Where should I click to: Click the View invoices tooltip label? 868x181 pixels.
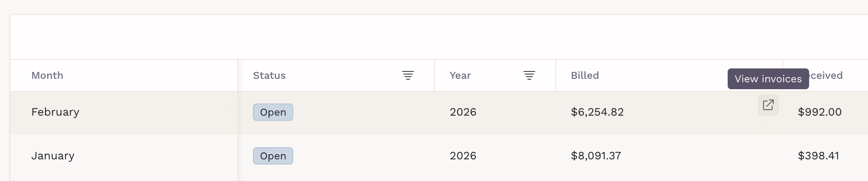(768, 79)
